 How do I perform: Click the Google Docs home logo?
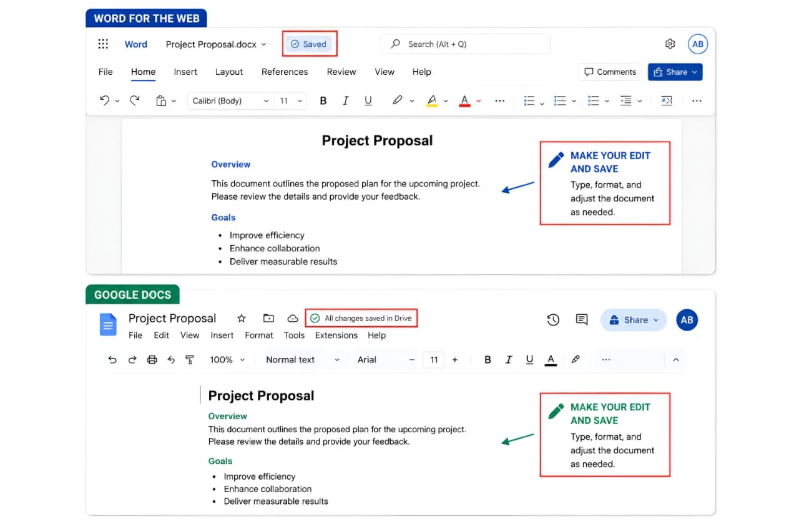click(108, 325)
